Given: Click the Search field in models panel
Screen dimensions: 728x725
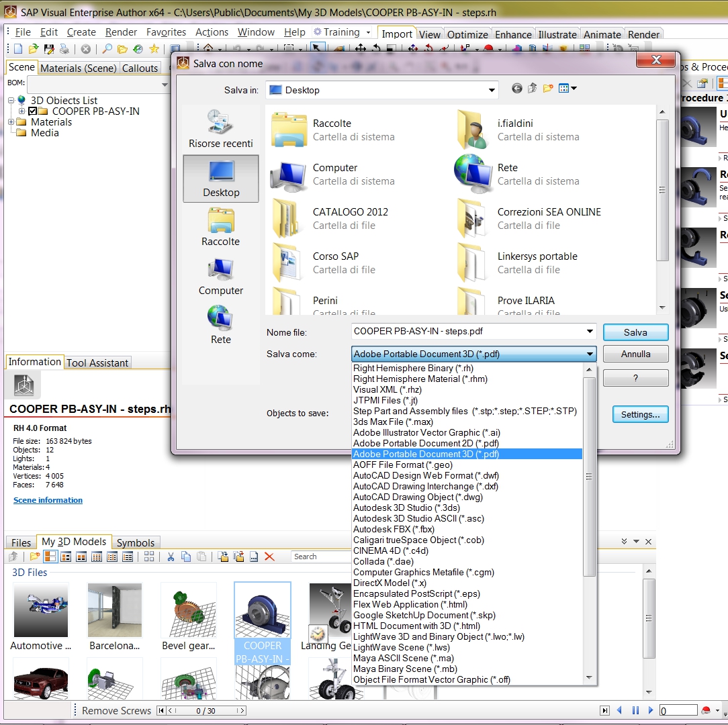Looking at the screenshot, I should pos(320,557).
